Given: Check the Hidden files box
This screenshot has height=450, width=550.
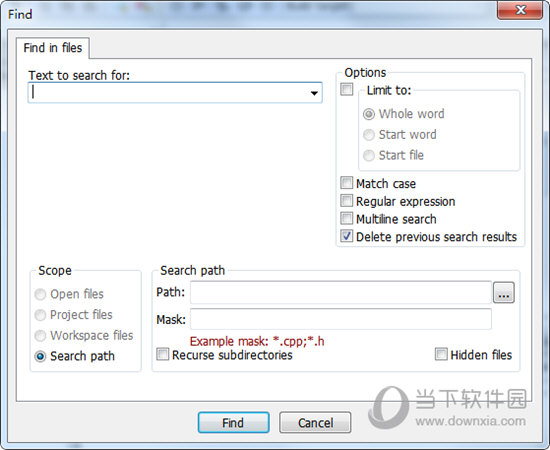Looking at the screenshot, I should [x=441, y=354].
